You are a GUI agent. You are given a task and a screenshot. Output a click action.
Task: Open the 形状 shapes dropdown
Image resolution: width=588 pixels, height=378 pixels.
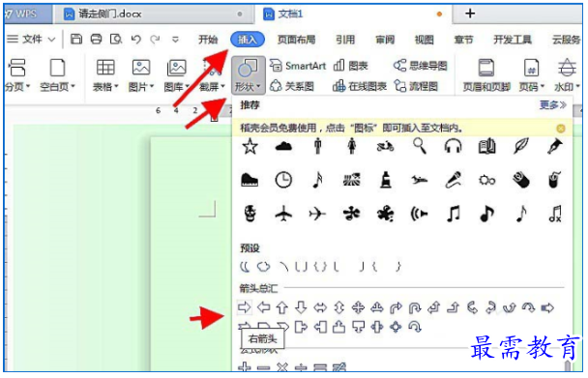point(248,75)
